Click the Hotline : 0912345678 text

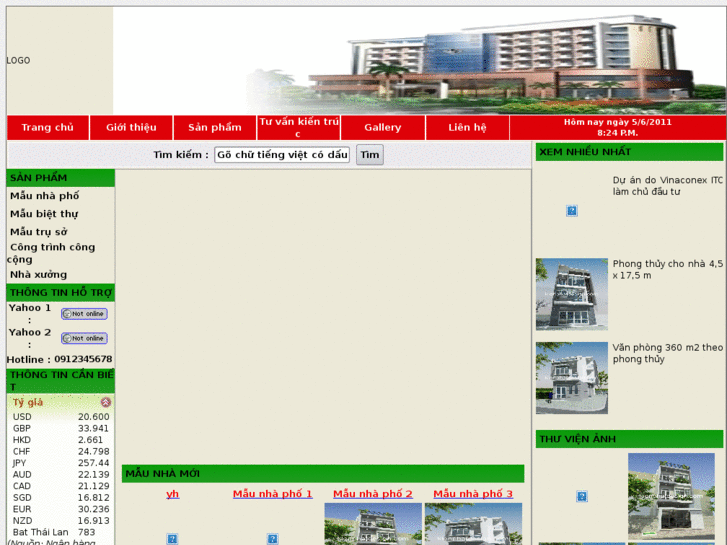click(59, 359)
